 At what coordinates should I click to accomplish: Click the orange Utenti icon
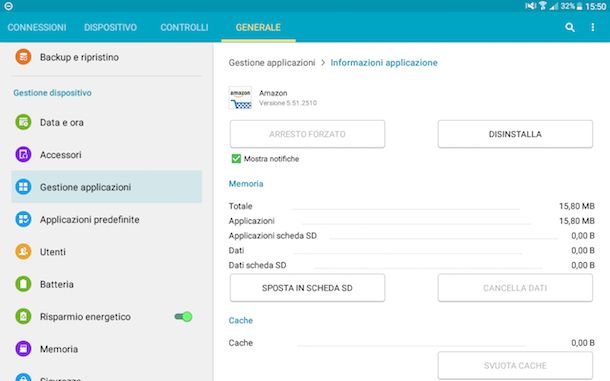coord(23,251)
